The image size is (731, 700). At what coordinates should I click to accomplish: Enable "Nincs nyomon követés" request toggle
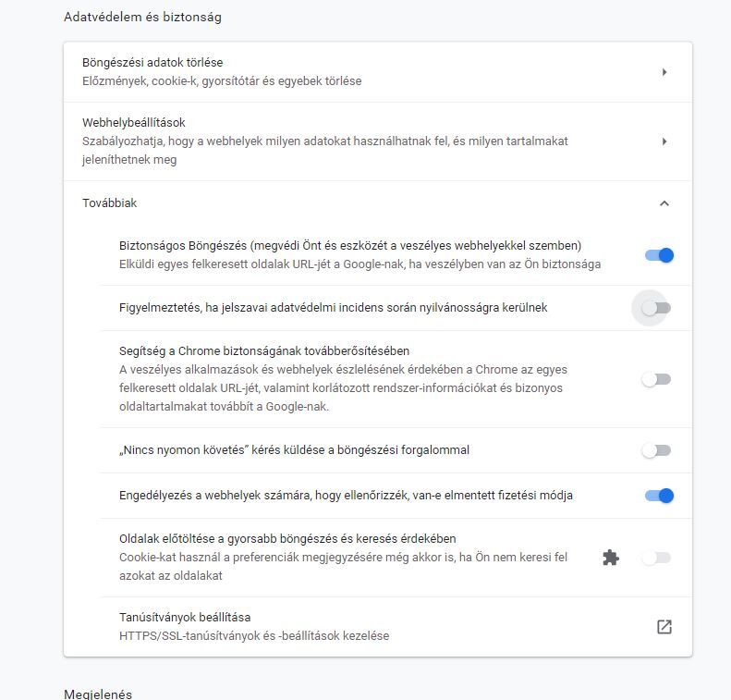[656, 450]
